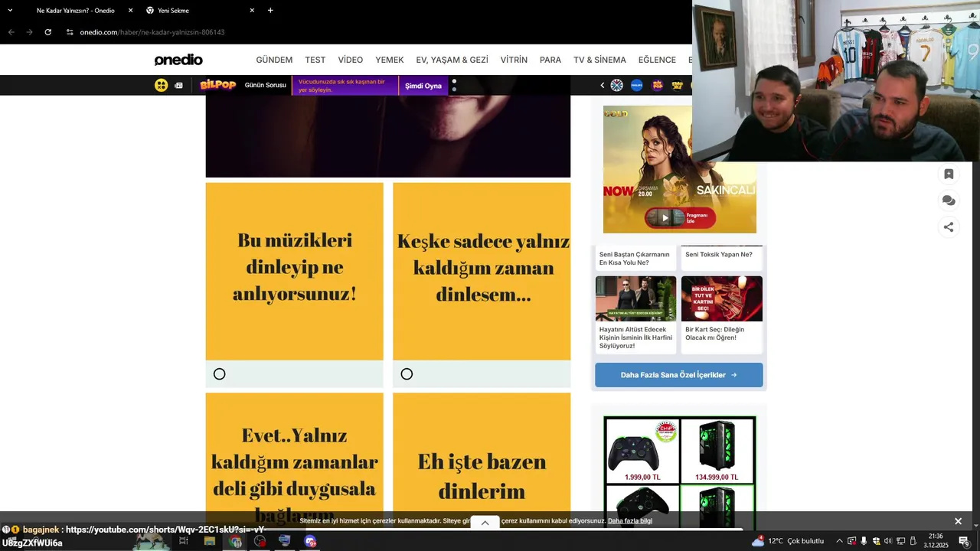The image size is (980, 551).
Task: Open 'Seni Baştan Çıkarmanın En Kısa Yolu Ne?'
Action: tap(635, 259)
